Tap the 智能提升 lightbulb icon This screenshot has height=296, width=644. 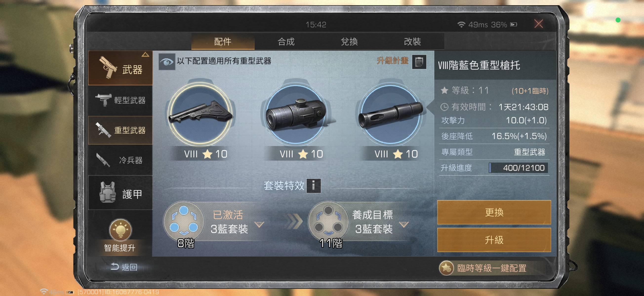(120, 229)
